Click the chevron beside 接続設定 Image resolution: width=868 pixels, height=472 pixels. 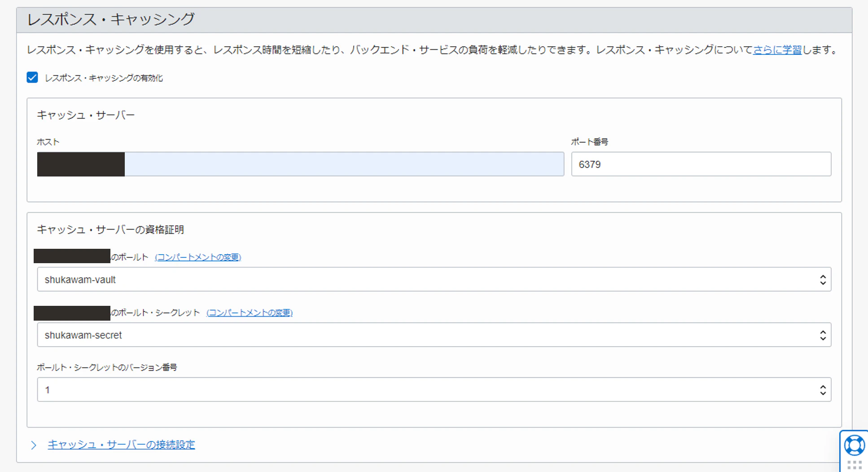click(x=34, y=444)
